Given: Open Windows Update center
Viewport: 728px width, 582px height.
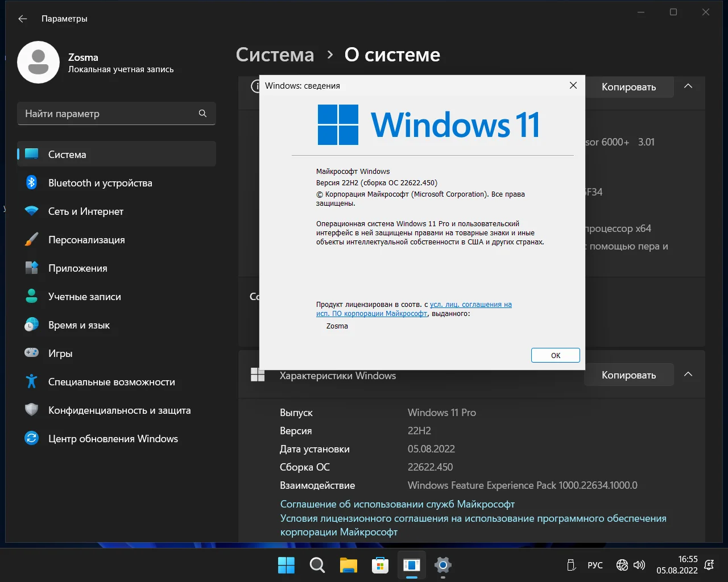Looking at the screenshot, I should pos(113,439).
